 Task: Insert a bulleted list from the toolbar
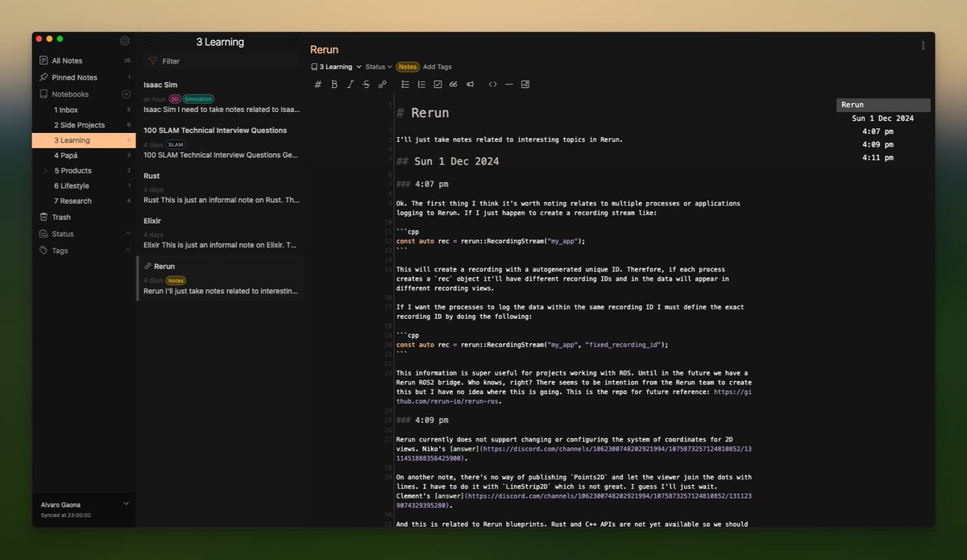pos(405,84)
